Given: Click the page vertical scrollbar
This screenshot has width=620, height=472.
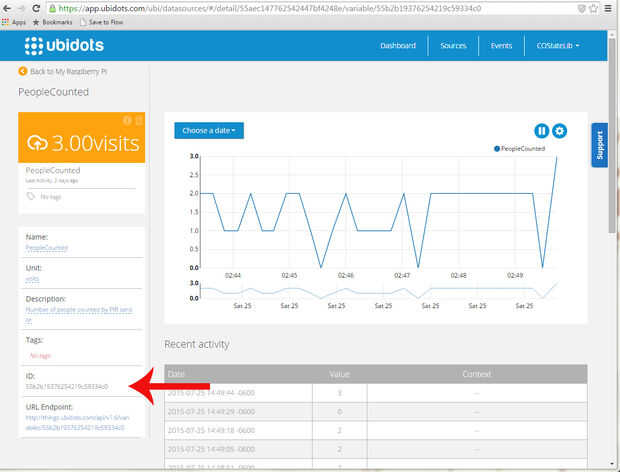Looking at the screenshot, I should 613,134.
